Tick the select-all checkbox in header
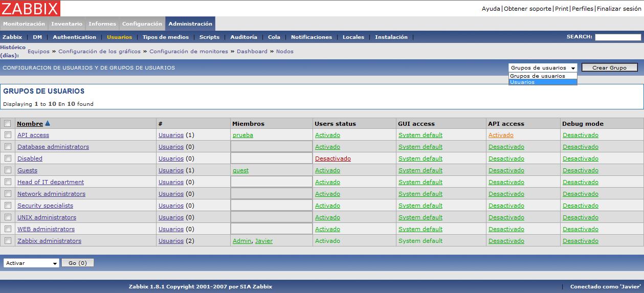Screen dimensions: 644x293 [8, 123]
